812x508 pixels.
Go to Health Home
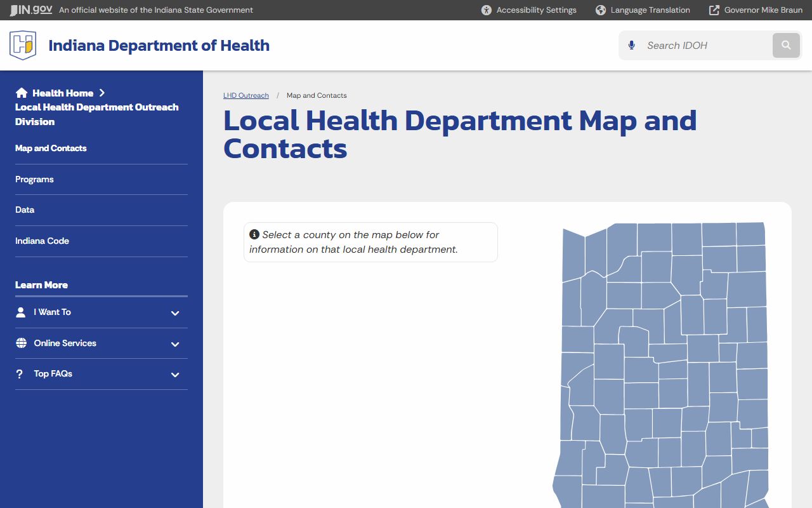click(x=63, y=93)
